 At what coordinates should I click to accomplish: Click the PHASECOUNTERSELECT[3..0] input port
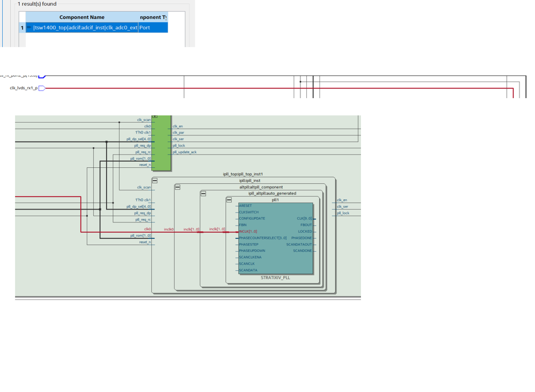coord(262,238)
